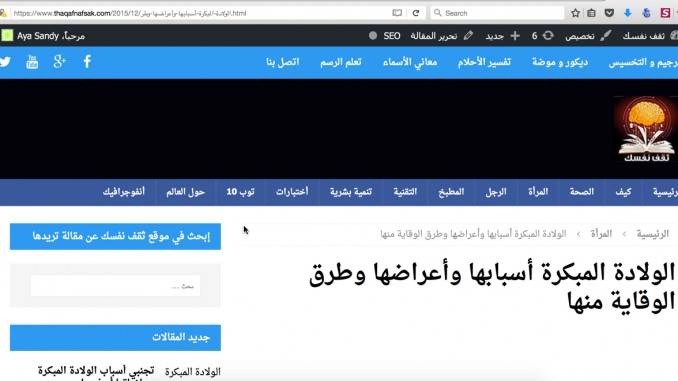The width and height of the screenshot is (678, 381).
Task: Bookmark this page with star icon
Action: pyautogui.click(x=575, y=13)
